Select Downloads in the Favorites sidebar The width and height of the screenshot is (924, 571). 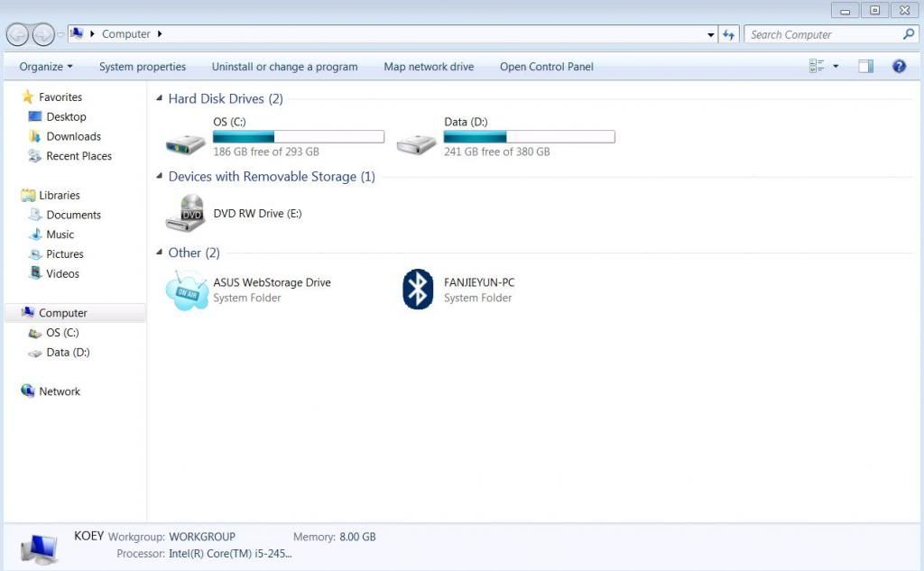click(73, 136)
